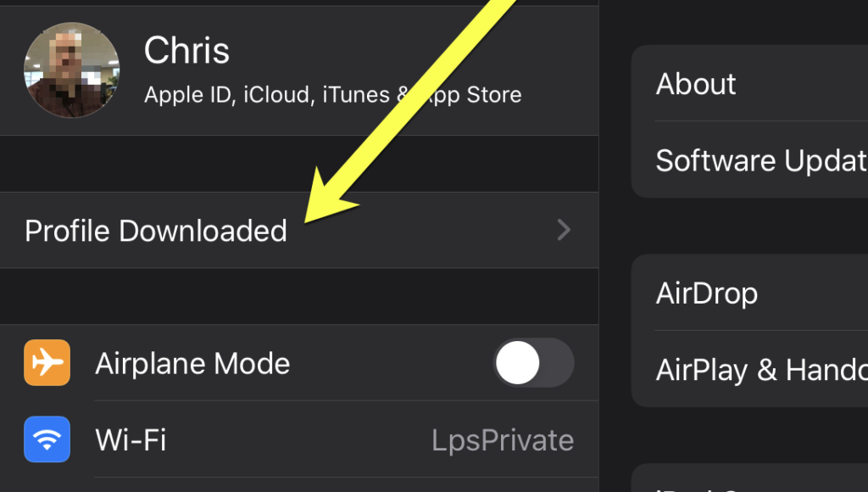Open AirPlay & Handoff settings

click(749, 370)
